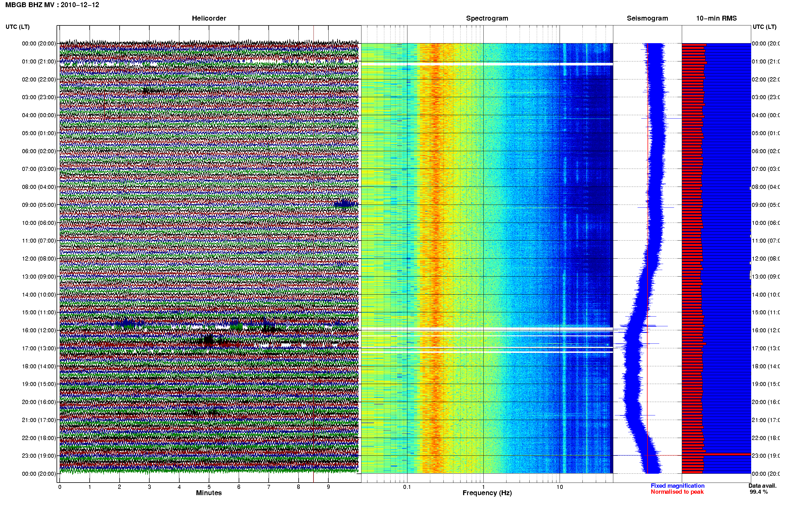
Task: Click the blue 'Fixed magnification' legend text
Action: point(678,486)
